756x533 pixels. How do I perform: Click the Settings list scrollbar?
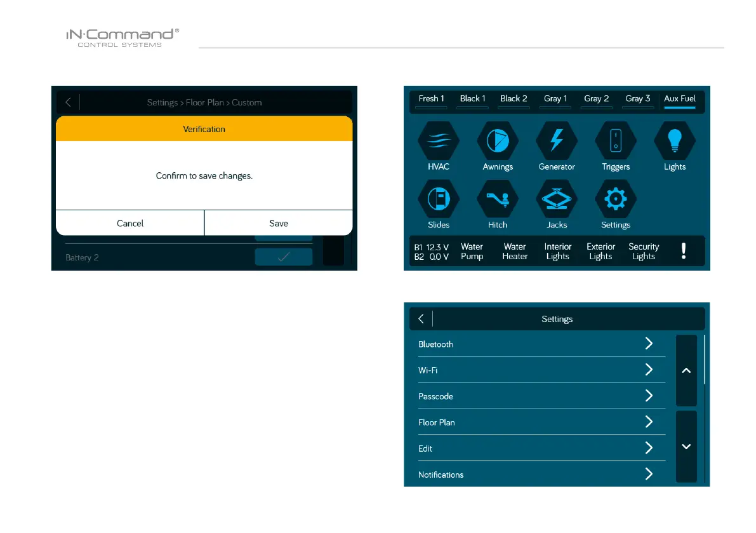click(x=705, y=360)
